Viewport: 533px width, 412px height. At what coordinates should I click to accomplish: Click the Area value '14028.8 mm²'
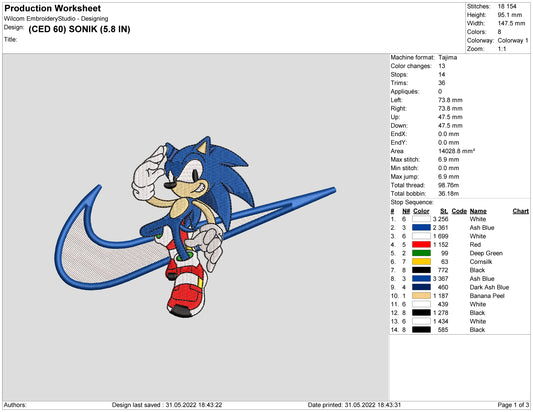pyautogui.click(x=456, y=151)
